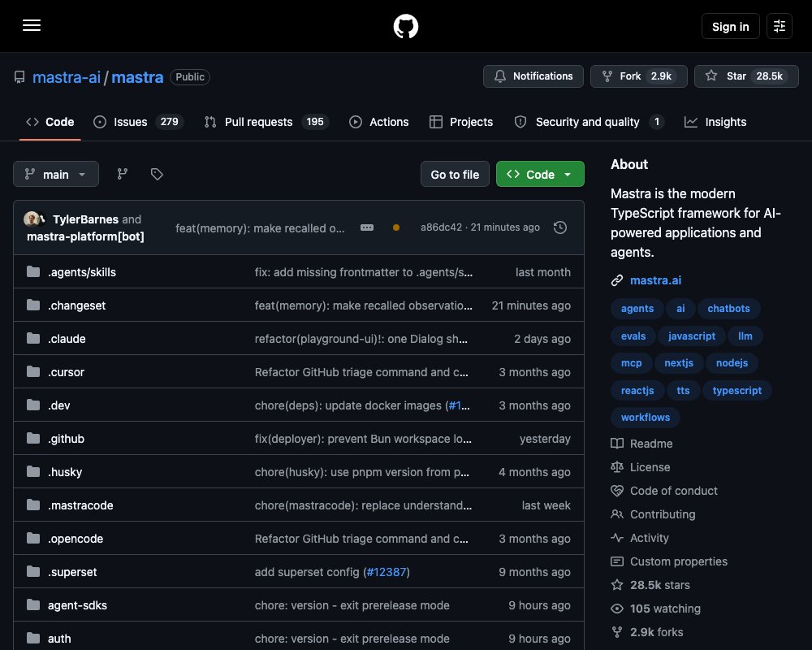
Task: Open the mastra-ai organization link
Action: tap(67, 77)
